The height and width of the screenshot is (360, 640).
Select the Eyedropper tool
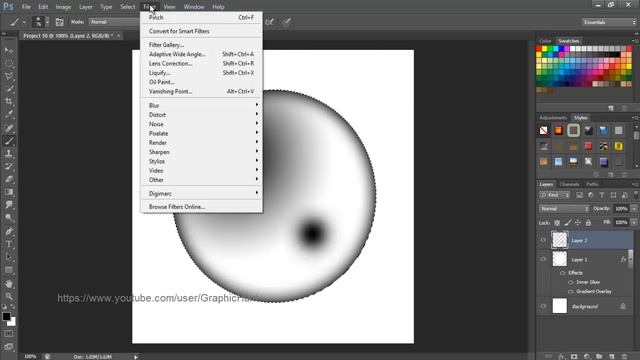point(9,115)
